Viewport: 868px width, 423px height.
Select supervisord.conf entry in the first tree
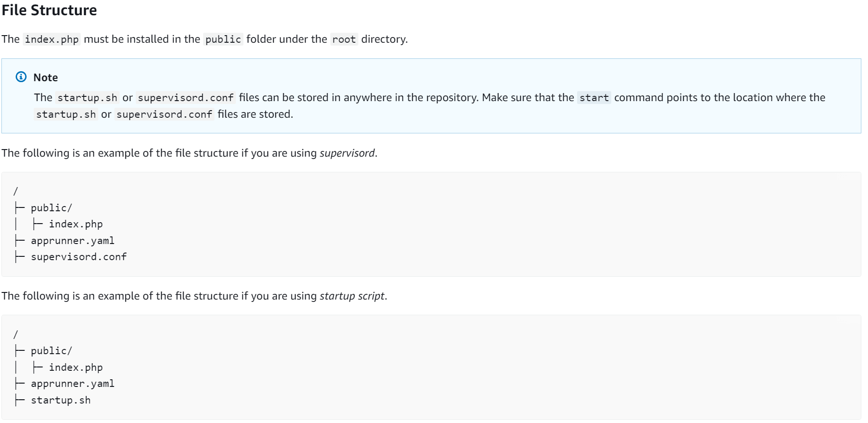(x=79, y=257)
